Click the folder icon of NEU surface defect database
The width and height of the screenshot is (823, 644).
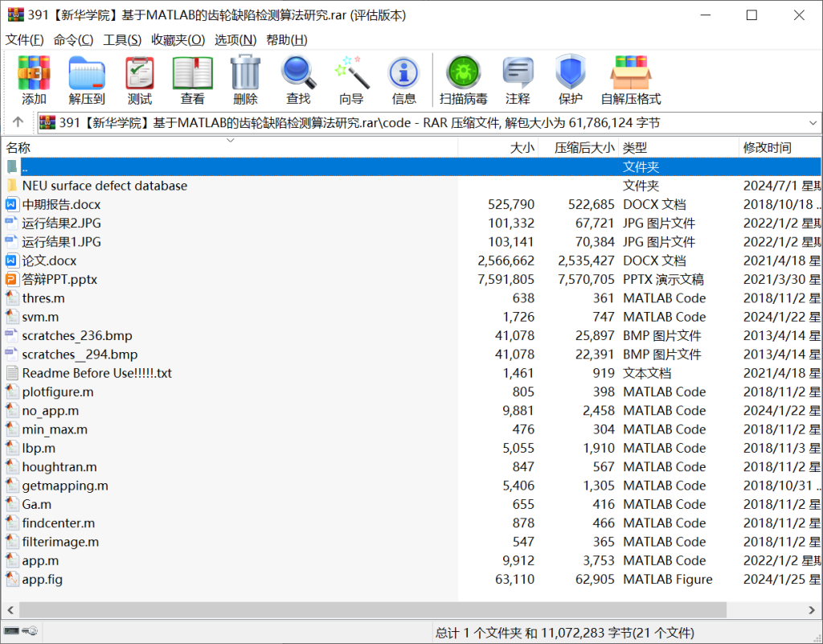[x=11, y=185]
